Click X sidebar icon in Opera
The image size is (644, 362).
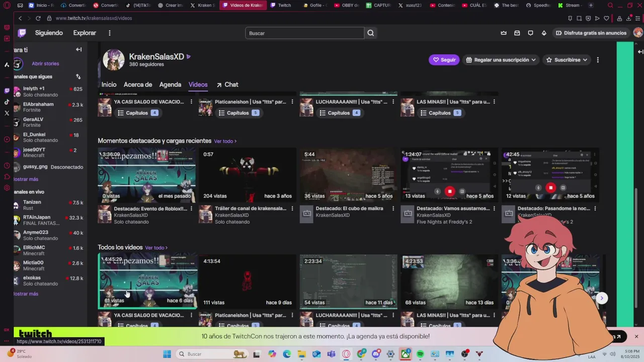tap(7, 113)
